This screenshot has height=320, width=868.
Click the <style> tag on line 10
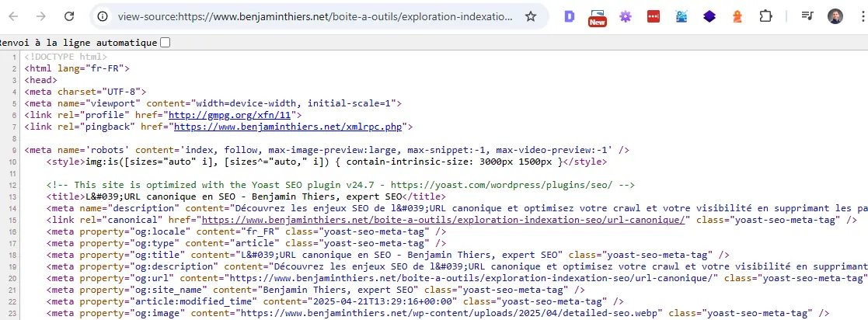coord(66,162)
